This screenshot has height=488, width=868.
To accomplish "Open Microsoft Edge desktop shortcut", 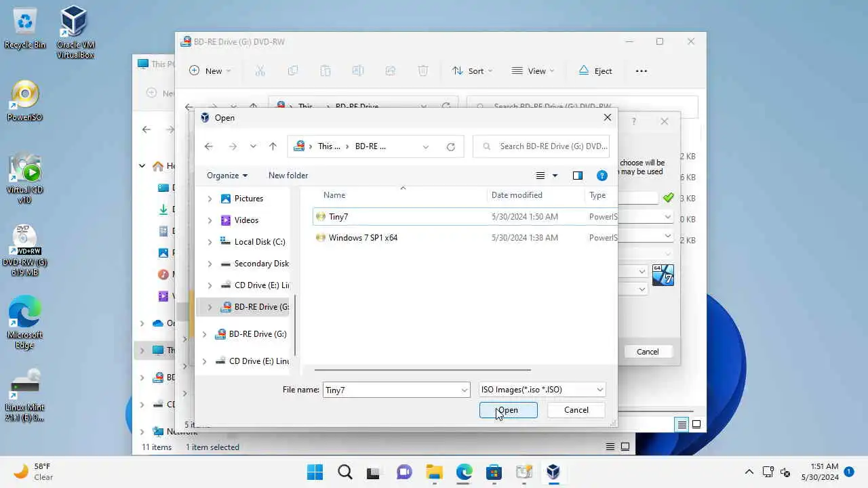I will [25, 323].
